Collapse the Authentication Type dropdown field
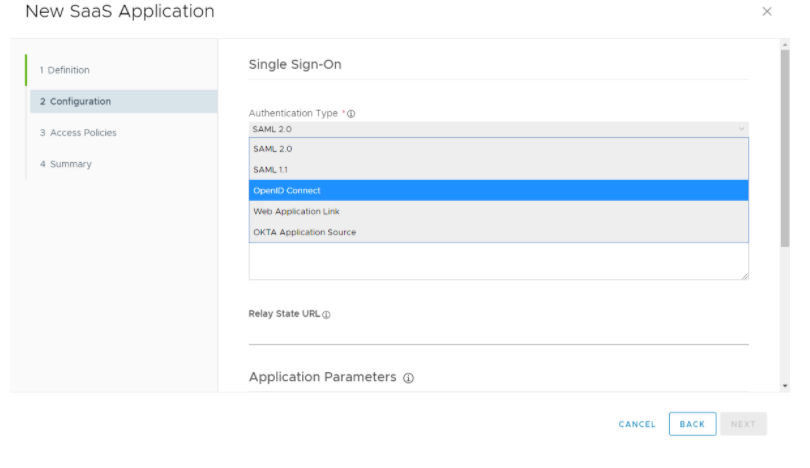 pos(499,129)
